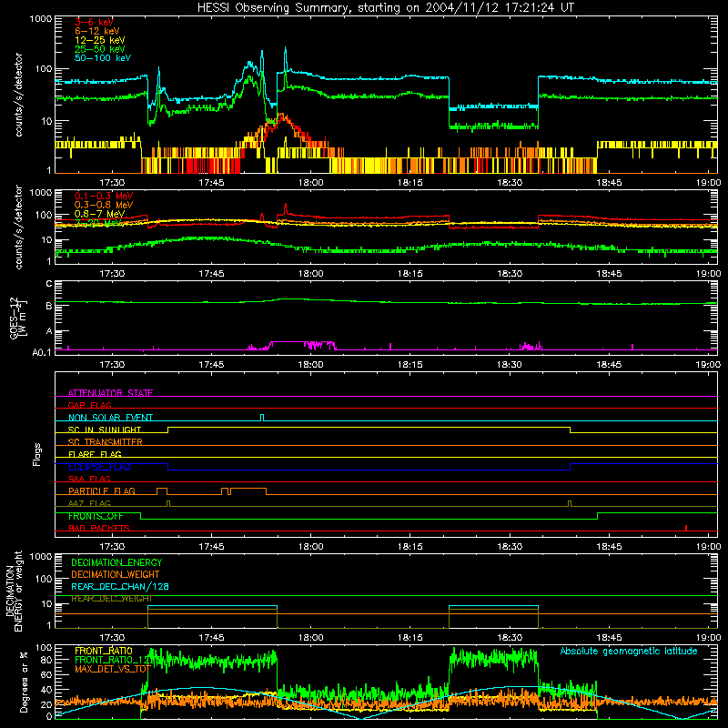Click the orange 'PARTICLE_FLAG' label
728x728 pixels.
[102, 491]
